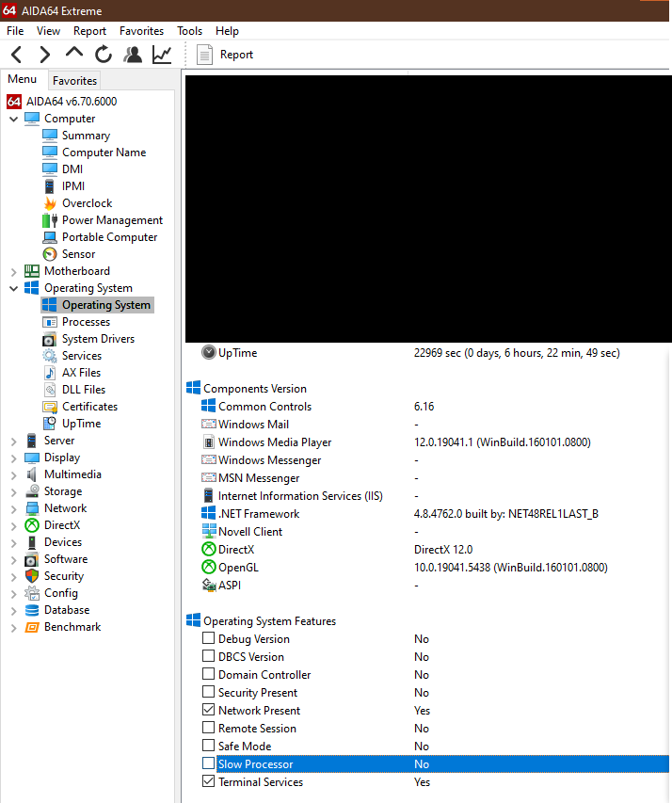Expand the Server tree node
Image resolution: width=672 pixels, height=803 pixels.
tap(14, 441)
